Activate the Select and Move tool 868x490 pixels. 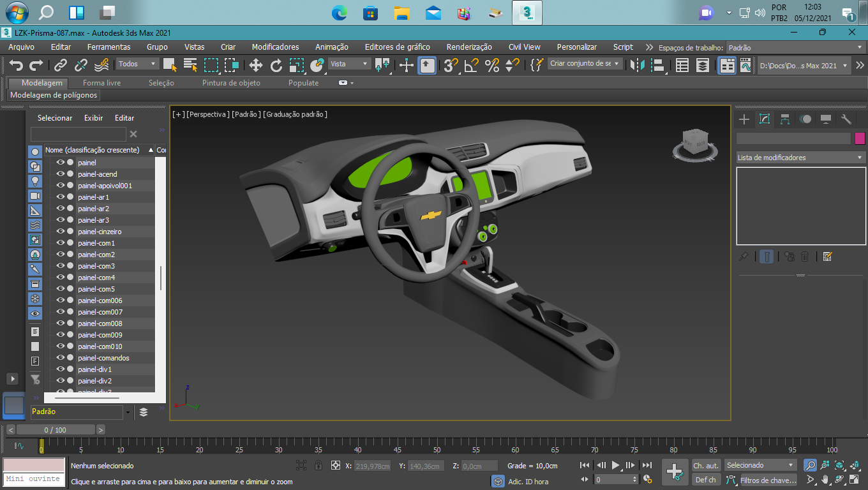coord(256,65)
